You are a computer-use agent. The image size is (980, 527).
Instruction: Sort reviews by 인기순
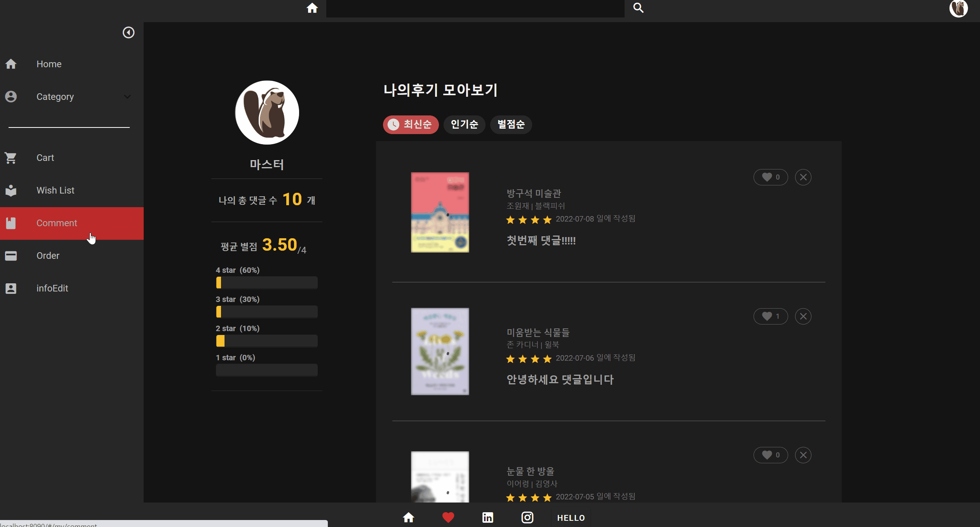point(464,124)
